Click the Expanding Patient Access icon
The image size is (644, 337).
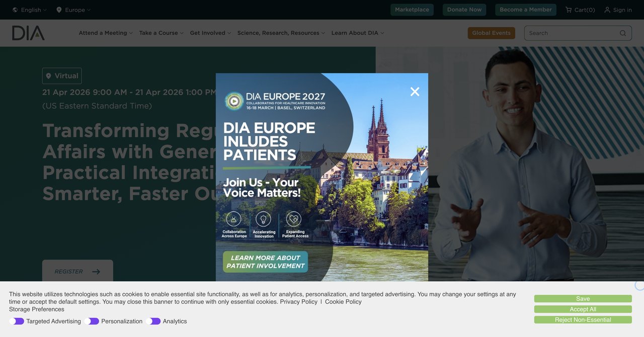coord(294,219)
